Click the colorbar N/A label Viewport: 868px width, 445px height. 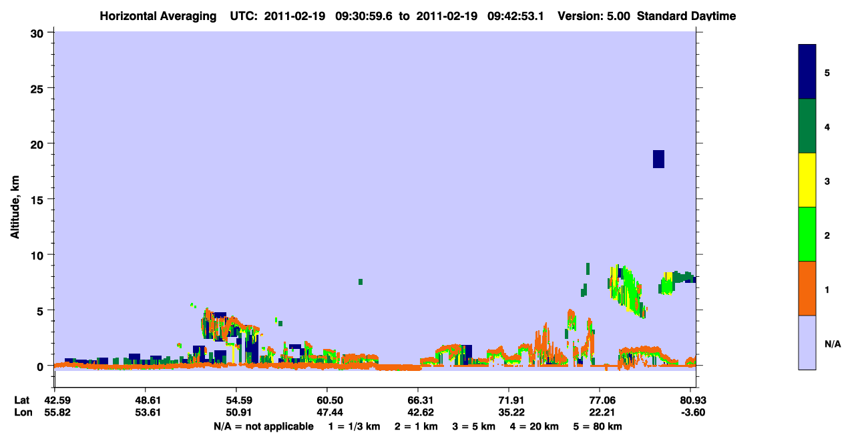[833, 344]
